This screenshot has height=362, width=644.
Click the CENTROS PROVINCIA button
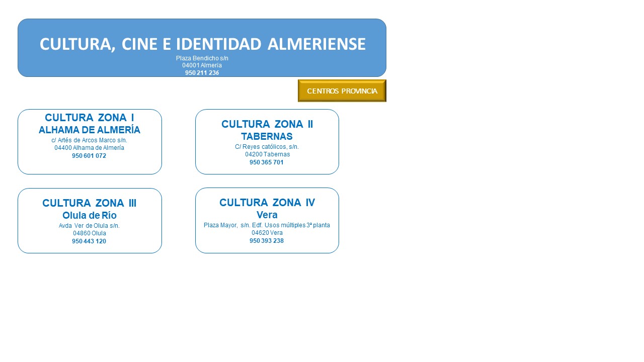coord(342,91)
